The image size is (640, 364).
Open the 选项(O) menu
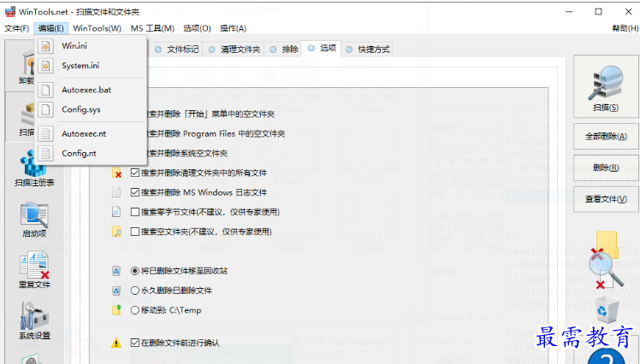click(197, 28)
